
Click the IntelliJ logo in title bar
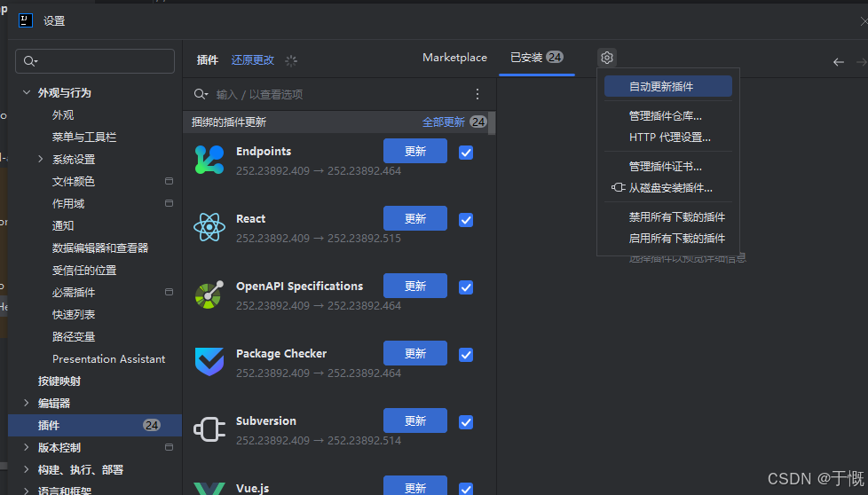(26, 21)
